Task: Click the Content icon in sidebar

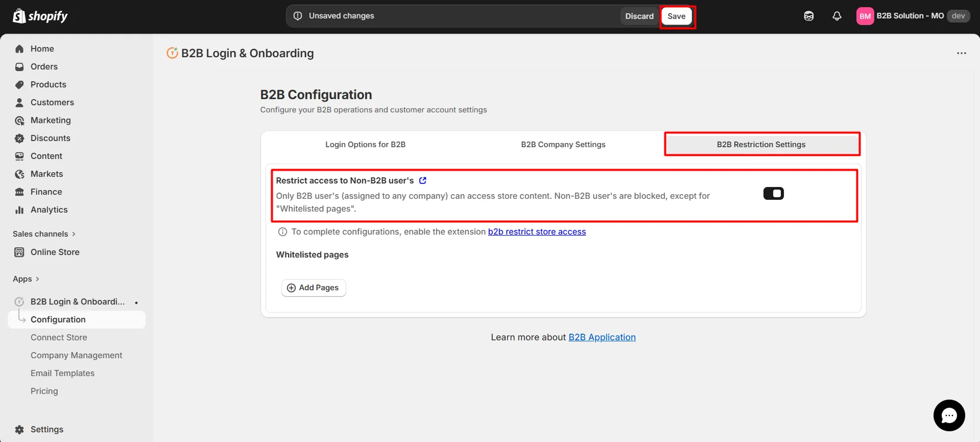Action: point(19,156)
